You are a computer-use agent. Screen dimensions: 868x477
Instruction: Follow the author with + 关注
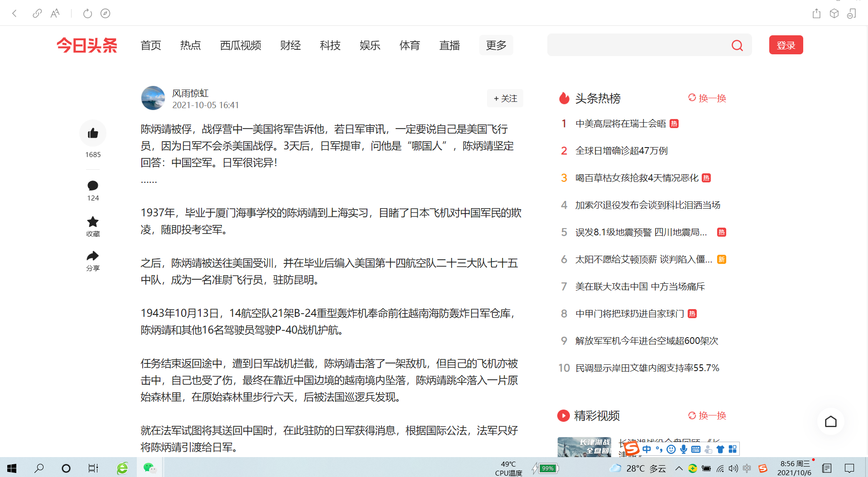pyautogui.click(x=505, y=98)
